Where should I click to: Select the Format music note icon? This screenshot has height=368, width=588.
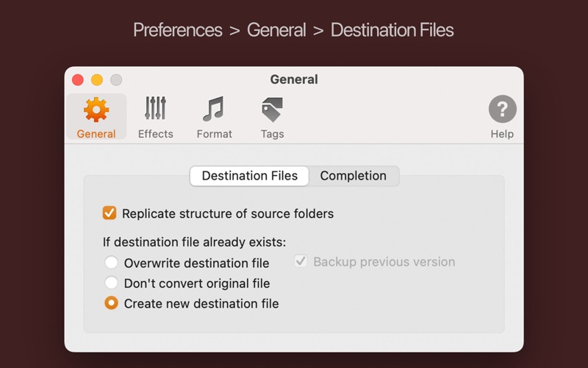214,109
